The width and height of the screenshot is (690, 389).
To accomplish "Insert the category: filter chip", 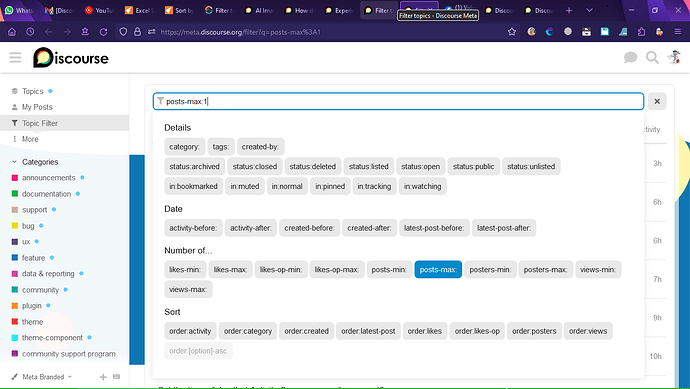I will [x=184, y=147].
